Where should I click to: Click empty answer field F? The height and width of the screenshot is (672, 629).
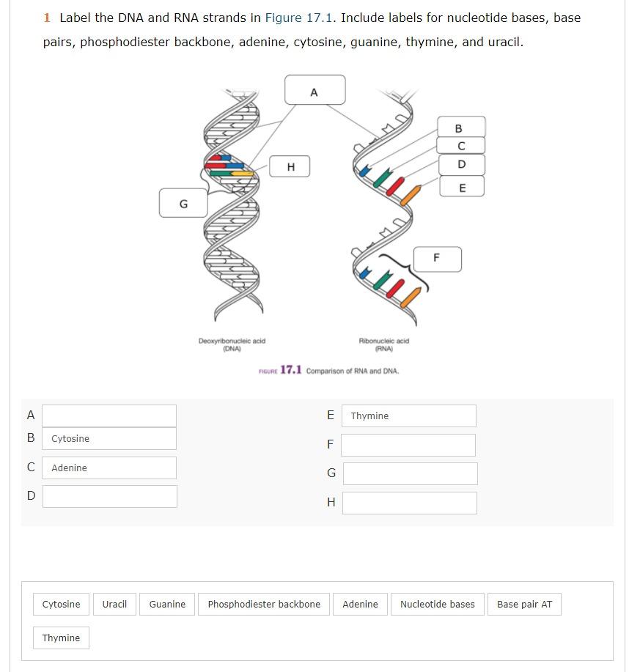tap(408, 445)
